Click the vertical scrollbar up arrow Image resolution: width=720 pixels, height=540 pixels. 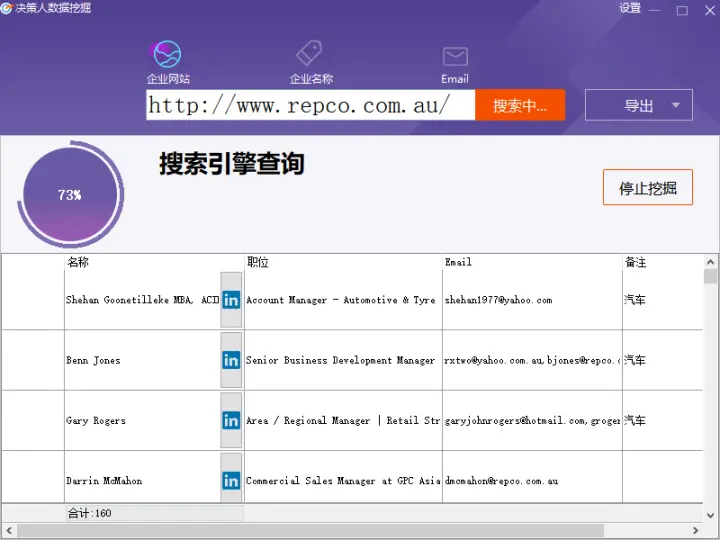click(710, 262)
